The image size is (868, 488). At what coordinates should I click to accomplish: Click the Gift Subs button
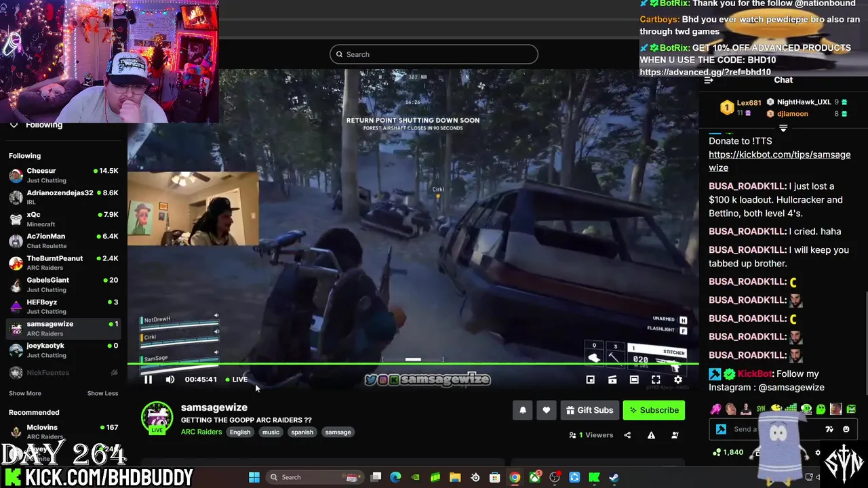click(589, 410)
